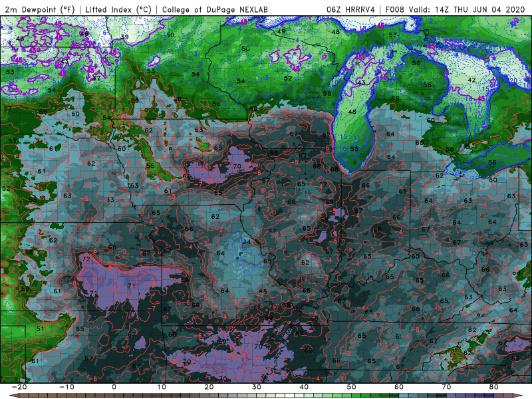Click the 72 dewpoint reading on the map

pos(86,259)
